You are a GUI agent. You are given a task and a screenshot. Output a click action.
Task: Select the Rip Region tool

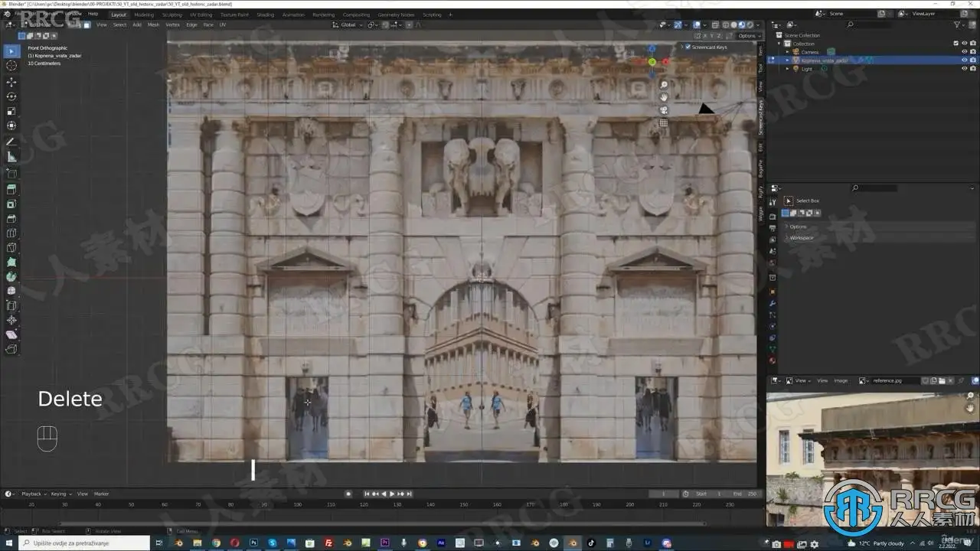coord(11,350)
